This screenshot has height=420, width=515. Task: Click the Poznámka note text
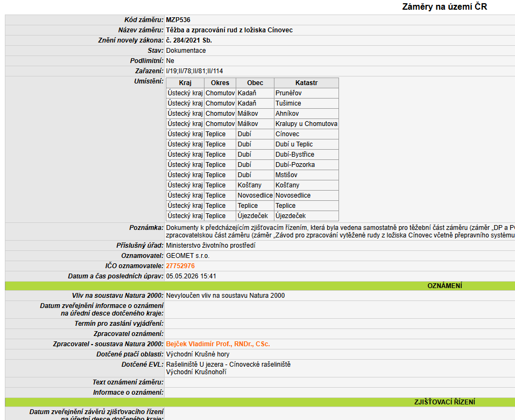tap(340, 232)
